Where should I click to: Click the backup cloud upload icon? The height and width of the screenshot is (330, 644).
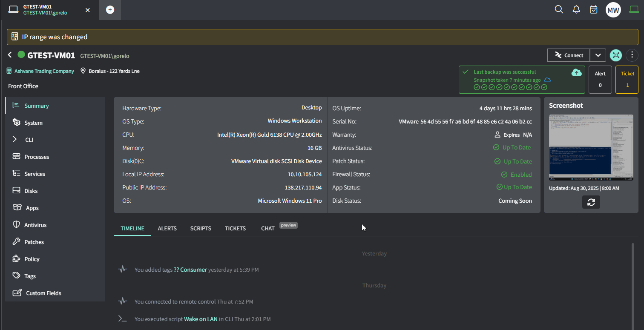pos(576,73)
